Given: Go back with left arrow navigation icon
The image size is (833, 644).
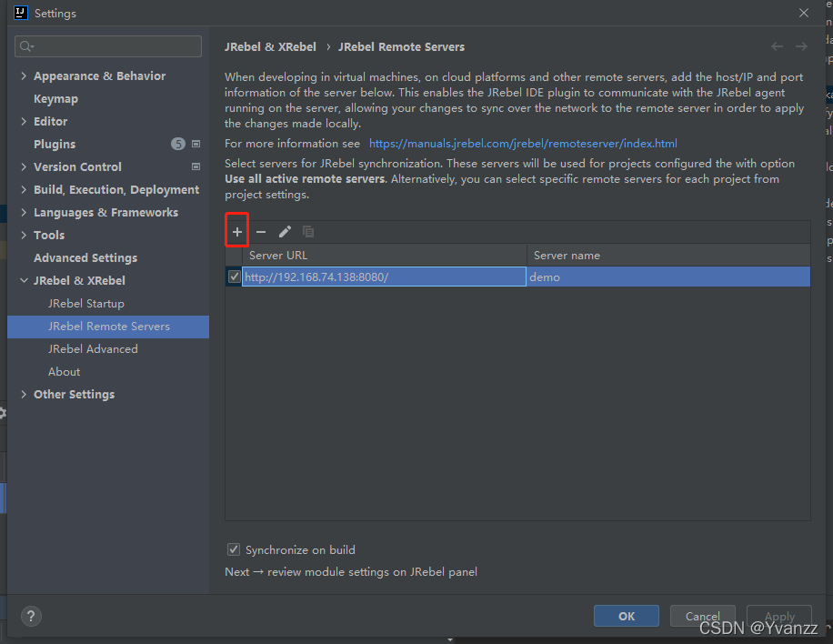Looking at the screenshot, I should tap(778, 46).
